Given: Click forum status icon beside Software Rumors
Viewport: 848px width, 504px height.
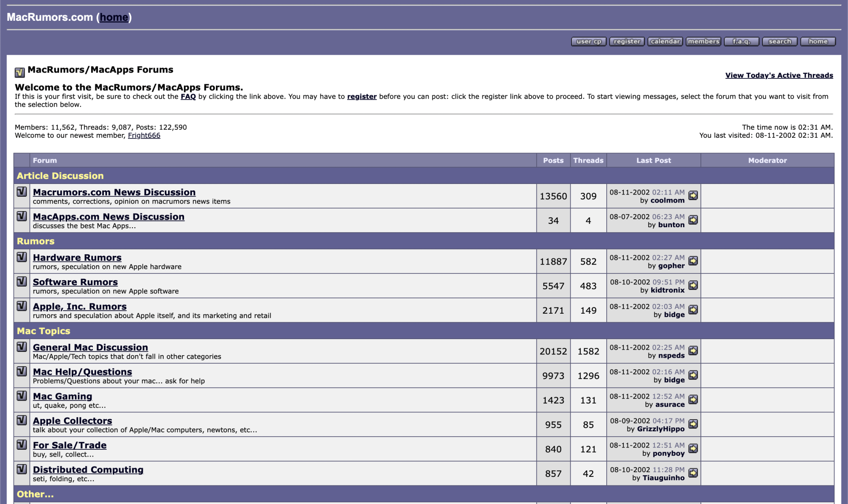Looking at the screenshot, I should [22, 281].
